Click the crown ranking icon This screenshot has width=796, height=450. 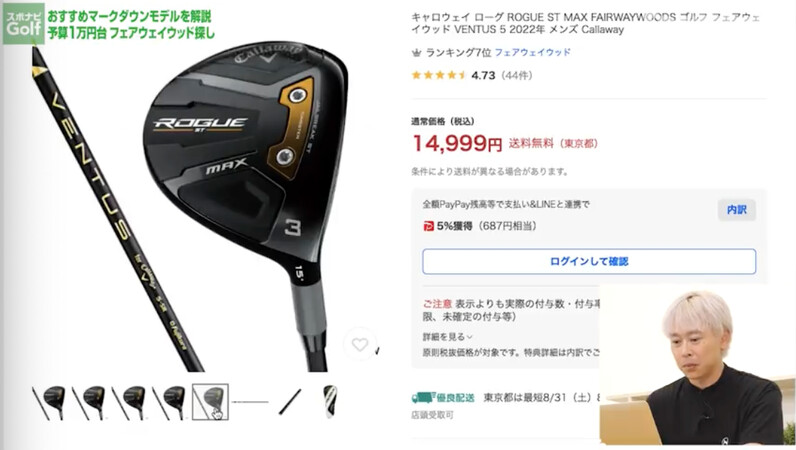(x=416, y=52)
